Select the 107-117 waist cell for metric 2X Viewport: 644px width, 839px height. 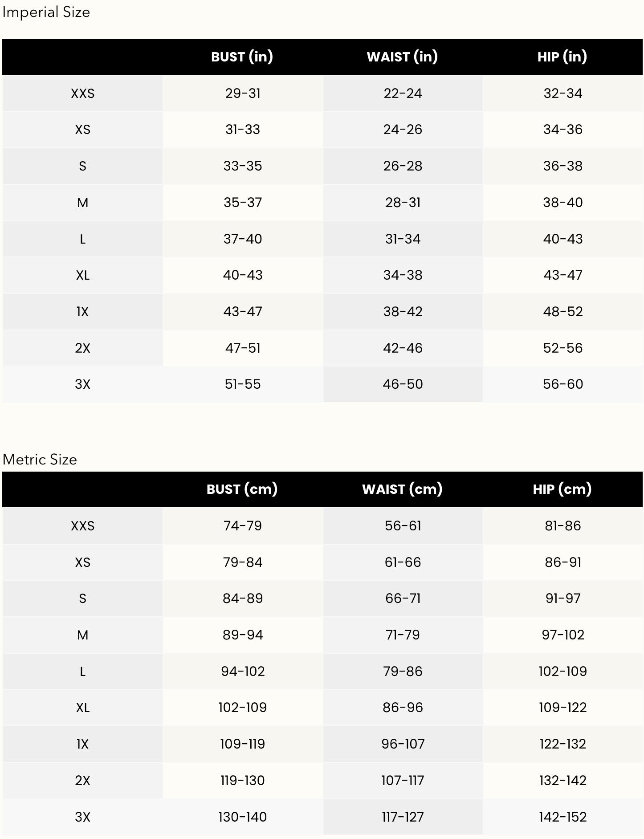point(403,780)
